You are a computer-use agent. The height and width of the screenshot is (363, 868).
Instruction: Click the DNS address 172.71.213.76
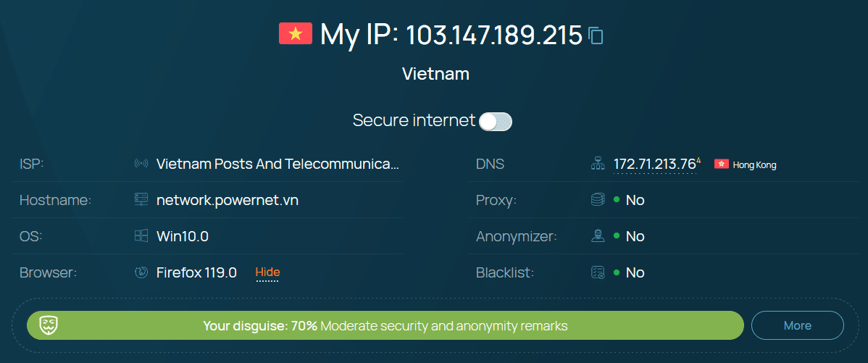[654, 164]
